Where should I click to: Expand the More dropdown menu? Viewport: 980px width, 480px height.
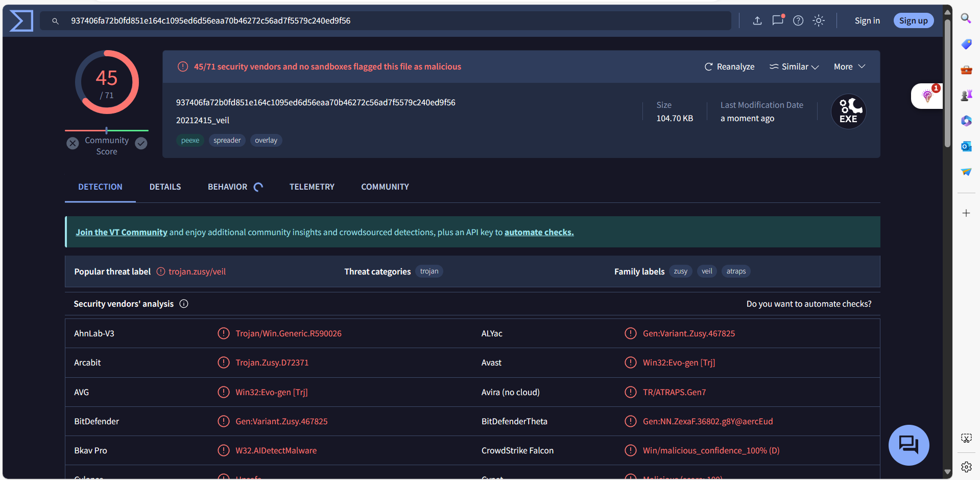[849, 67]
